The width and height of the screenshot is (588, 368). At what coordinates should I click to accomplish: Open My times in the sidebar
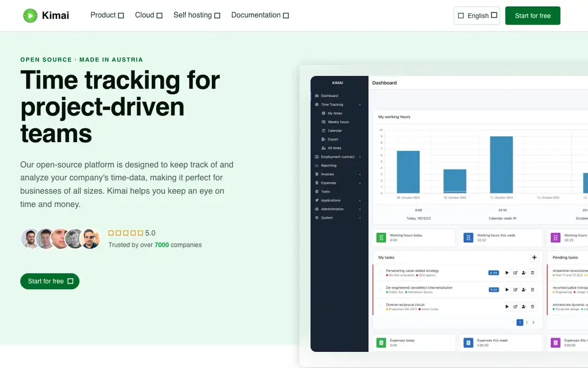[x=335, y=113]
